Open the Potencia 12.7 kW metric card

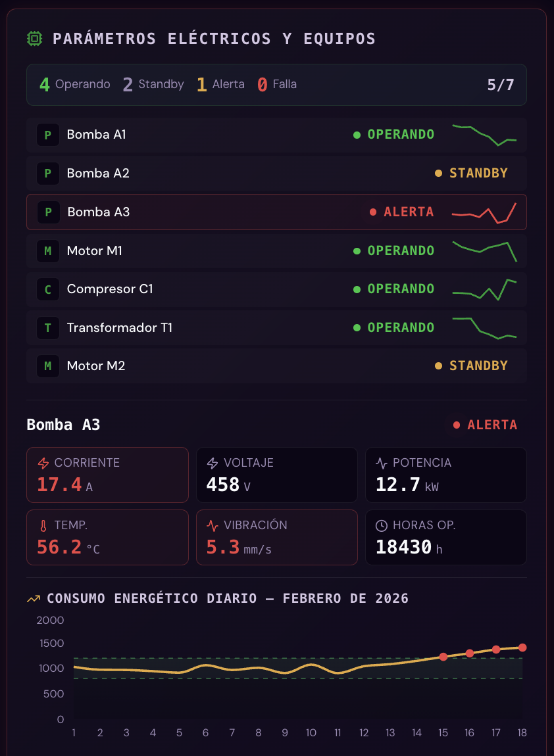[x=445, y=475]
